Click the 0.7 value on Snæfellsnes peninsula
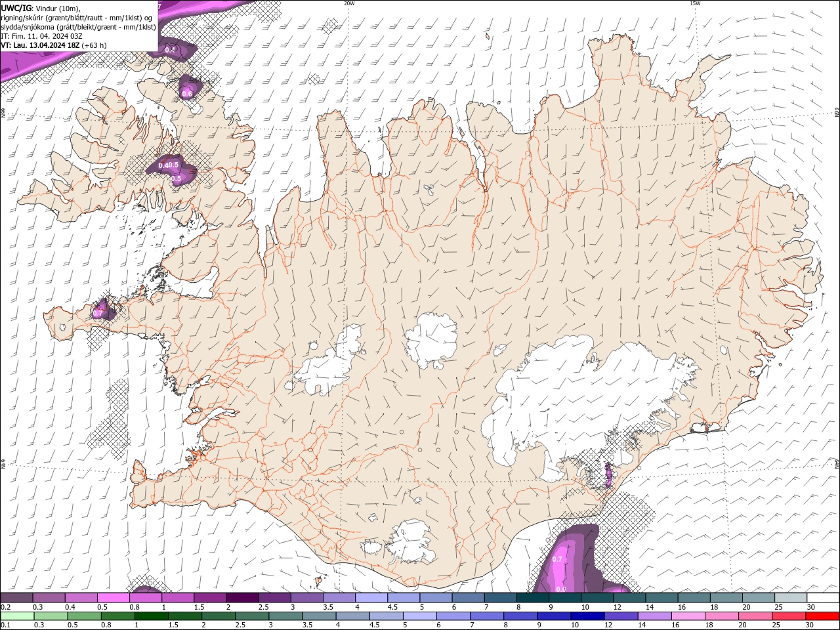Image resolution: width=840 pixels, height=630 pixels. tap(98, 313)
